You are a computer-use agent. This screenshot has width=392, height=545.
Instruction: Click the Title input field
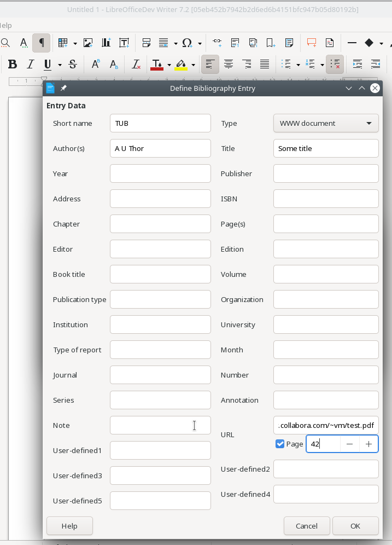pyautogui.click(x=326, y=148)
